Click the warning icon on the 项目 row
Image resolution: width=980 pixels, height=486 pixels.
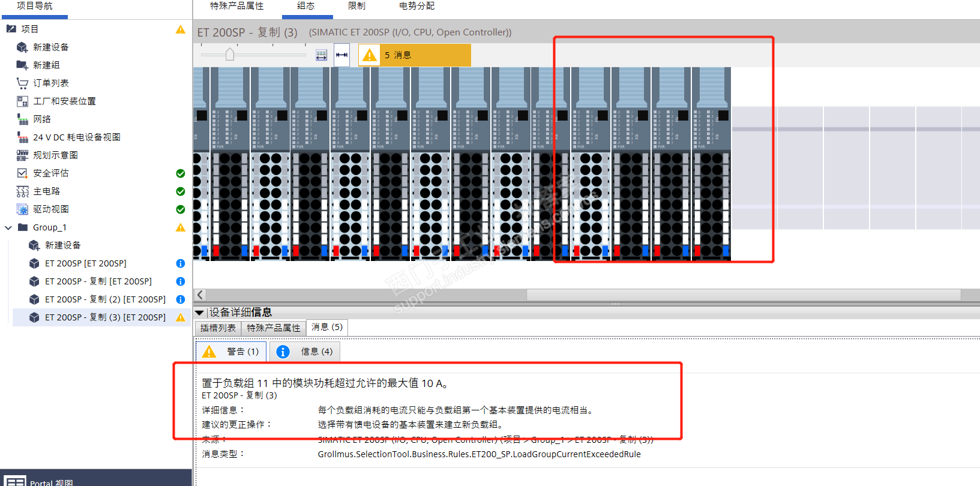[x=180, y=29]
